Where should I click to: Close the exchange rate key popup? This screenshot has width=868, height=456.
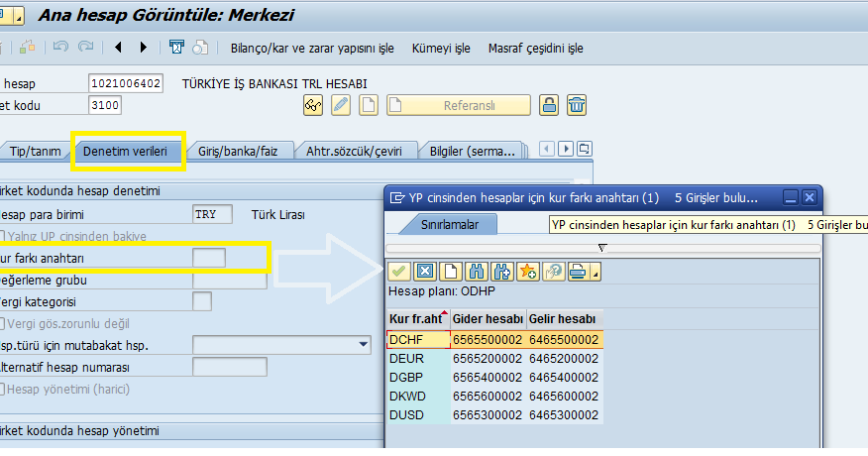click(x=810, y=197)
